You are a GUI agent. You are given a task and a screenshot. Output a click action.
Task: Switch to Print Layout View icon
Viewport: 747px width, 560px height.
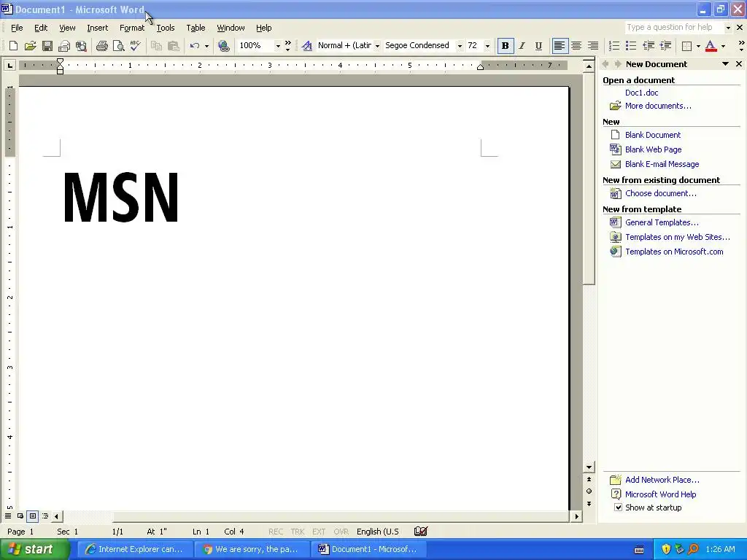[32, 516]
